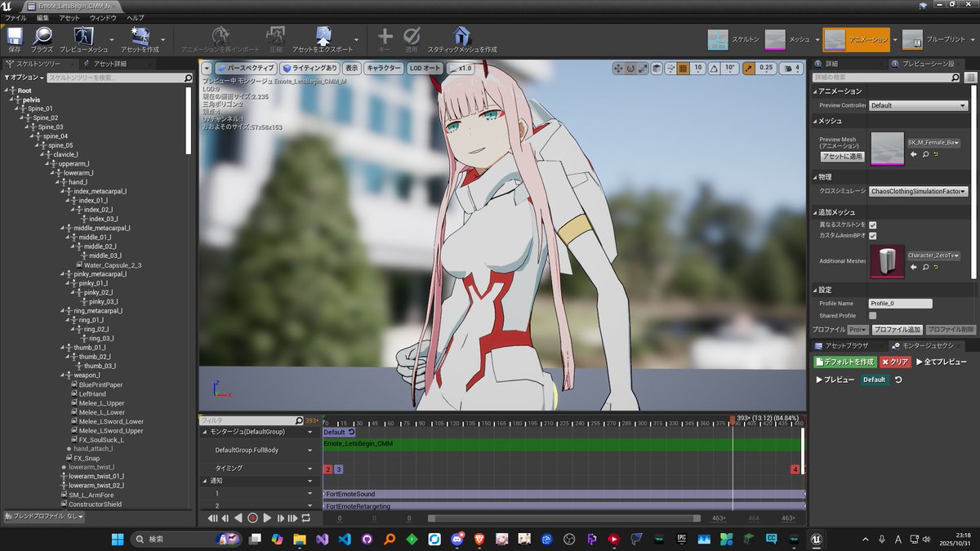The height and width of the screenshot is (551, 980).
Task: Click the Lit (ライティングあり) view mode button
Action: coord(310,69)
